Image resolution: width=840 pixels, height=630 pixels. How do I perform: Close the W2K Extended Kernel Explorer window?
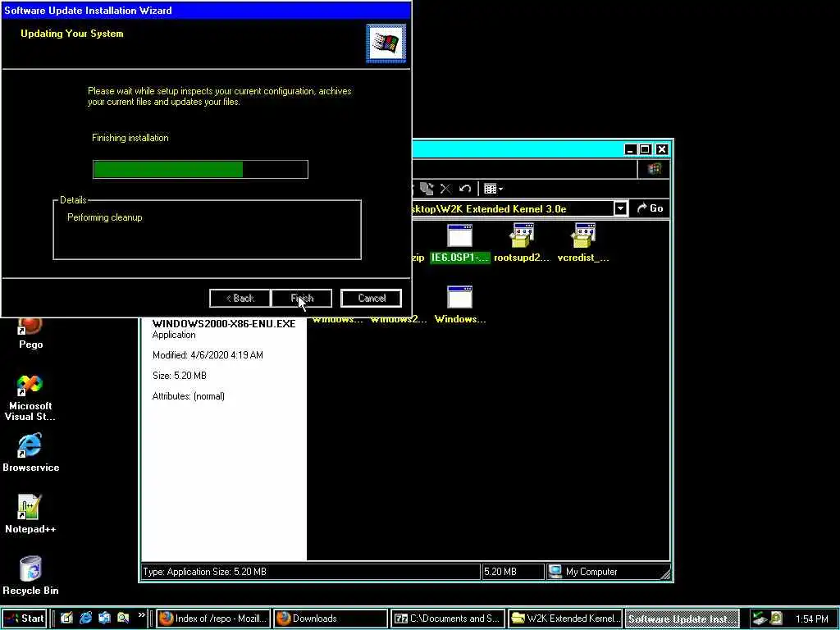(662, 149)
